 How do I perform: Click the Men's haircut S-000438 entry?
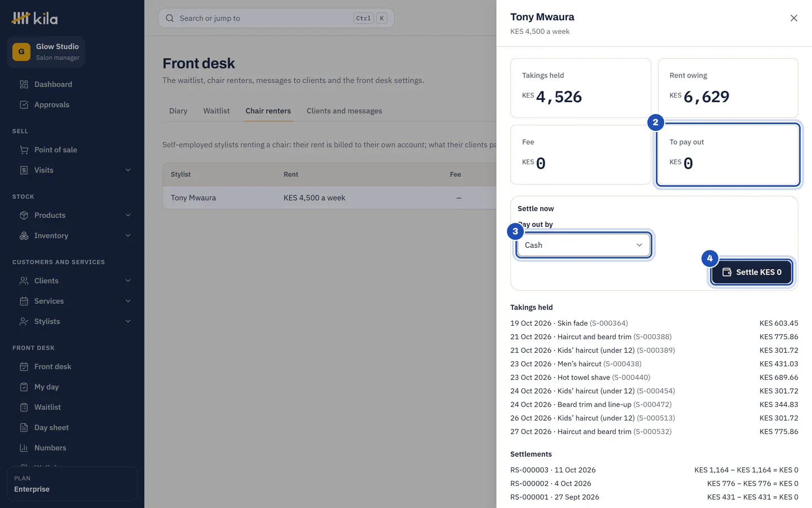tap(654, 364)
